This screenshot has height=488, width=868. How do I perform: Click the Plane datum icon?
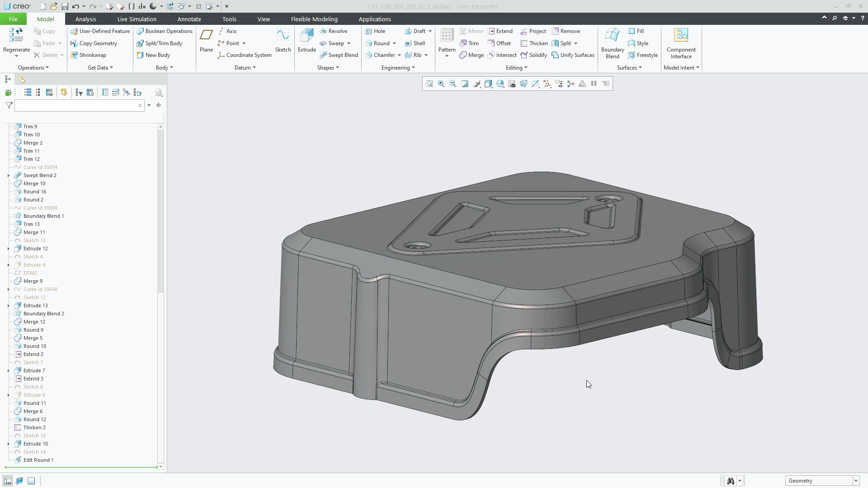206,41
